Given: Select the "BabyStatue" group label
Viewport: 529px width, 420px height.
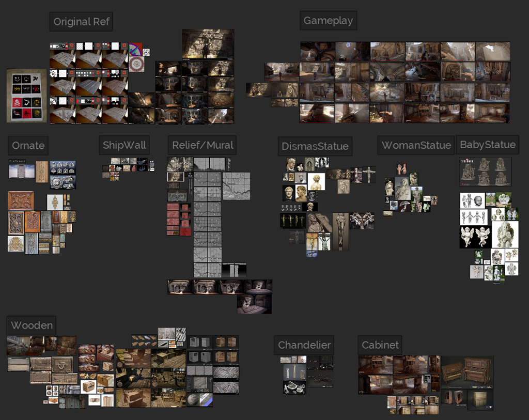Looking at the screenshot, I should point(488,144).
